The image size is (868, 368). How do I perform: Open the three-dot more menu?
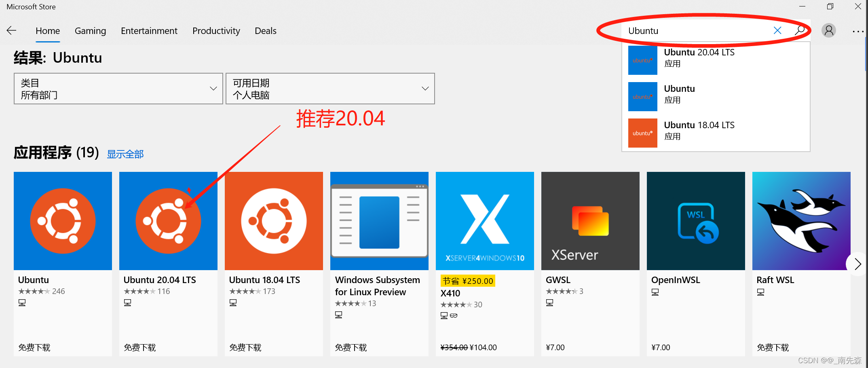click(858, 31)
